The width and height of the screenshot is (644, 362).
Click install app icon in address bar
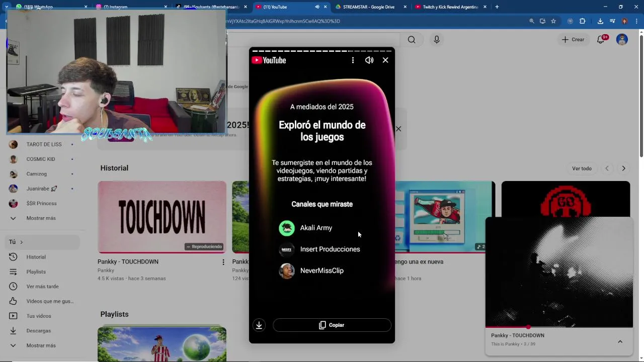coord(542,21)
